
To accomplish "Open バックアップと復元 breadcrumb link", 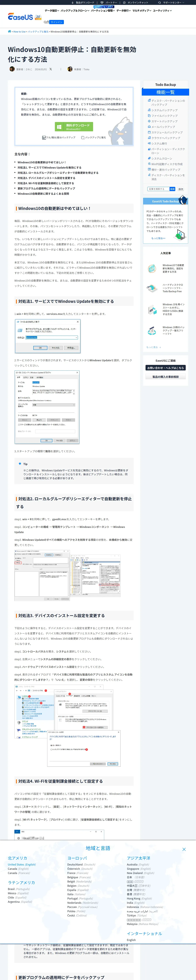I will [38, 32].
